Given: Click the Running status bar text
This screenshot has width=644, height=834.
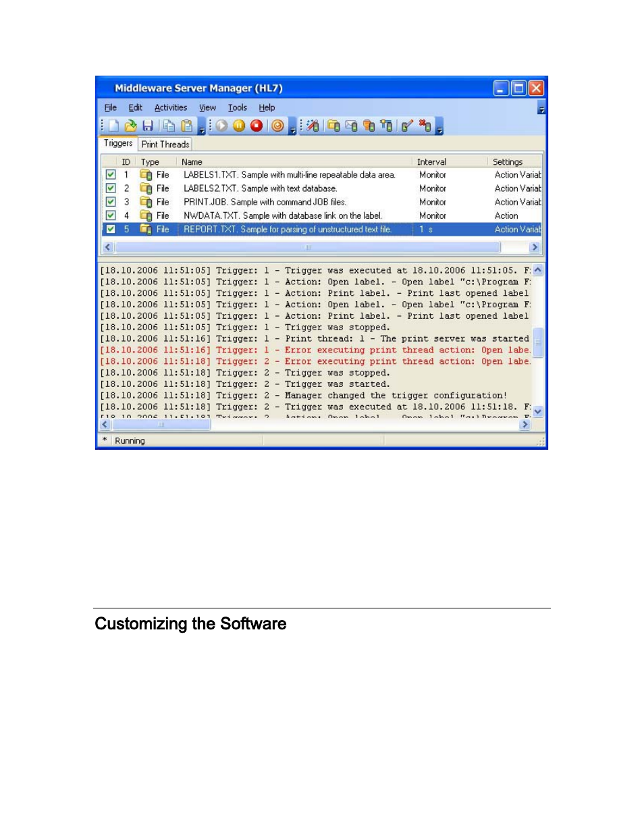Looking at the screenshot, I should (x=130, y=441).
